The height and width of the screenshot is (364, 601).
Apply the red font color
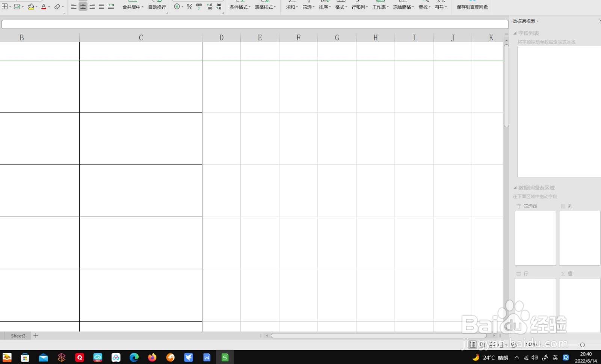click(x=44, y=6)
